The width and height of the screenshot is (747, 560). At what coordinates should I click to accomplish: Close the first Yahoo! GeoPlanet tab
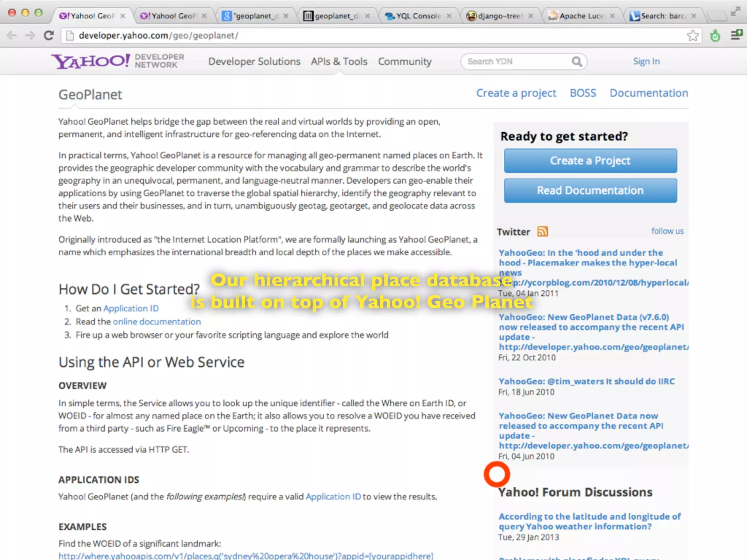tap(123, 16)
